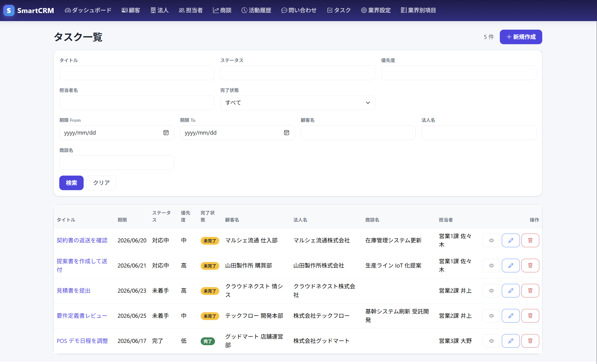The image size is (597, 364).
Task: Open calendar picker for 期限 From
Action: [x=166, y=133]
